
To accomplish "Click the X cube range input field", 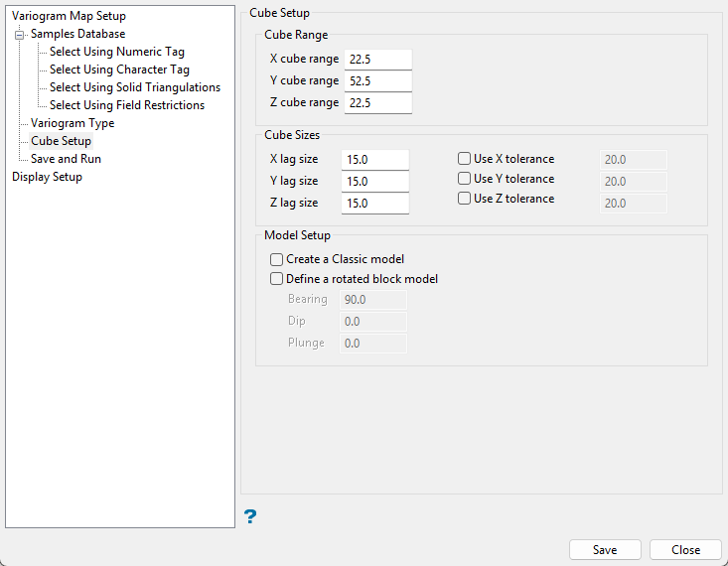I will (377, 60).
